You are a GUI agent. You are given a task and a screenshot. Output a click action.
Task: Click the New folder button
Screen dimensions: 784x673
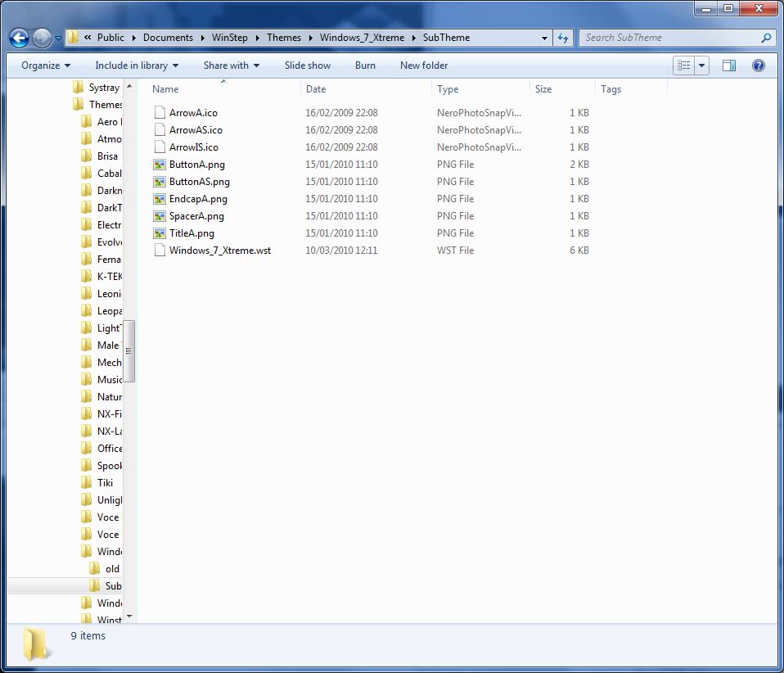pyautogui.click(x=424, y=65)
